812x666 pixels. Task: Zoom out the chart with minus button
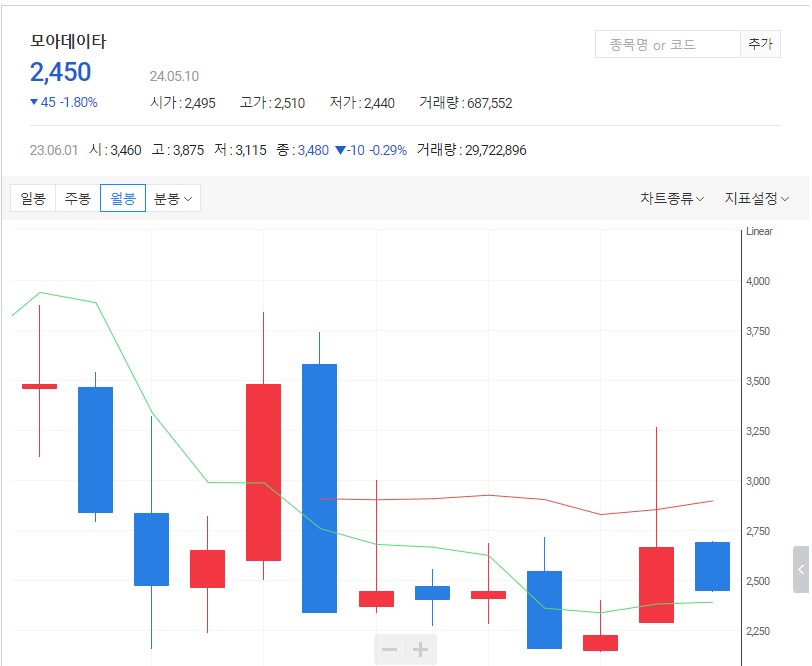click(390, 650)
